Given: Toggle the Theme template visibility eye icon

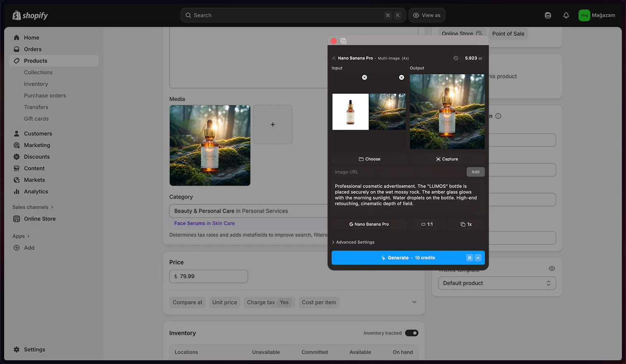Looking at the screenshot, I should (x=551, y=268).
